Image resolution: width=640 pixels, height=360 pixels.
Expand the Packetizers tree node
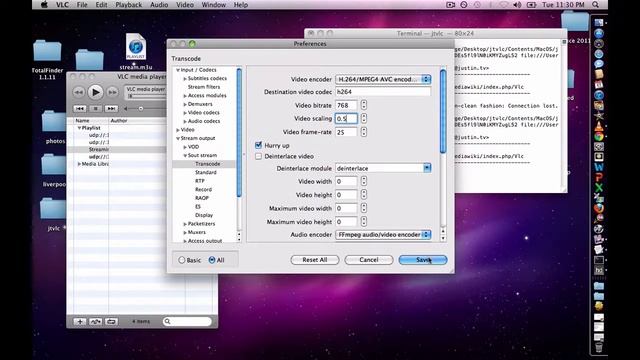(x=185, y=224)
